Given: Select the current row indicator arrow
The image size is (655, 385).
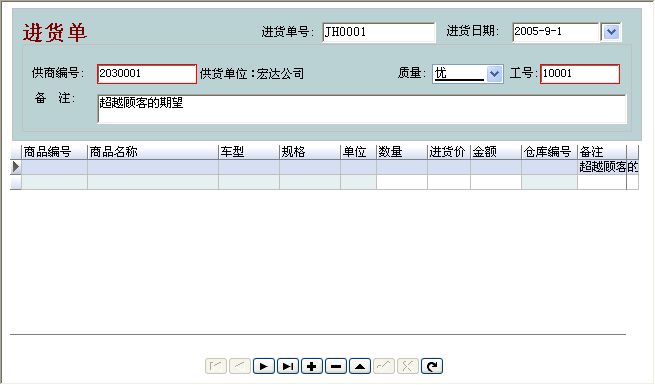Looking at the screenshot, I should click(x=16, y=167).
